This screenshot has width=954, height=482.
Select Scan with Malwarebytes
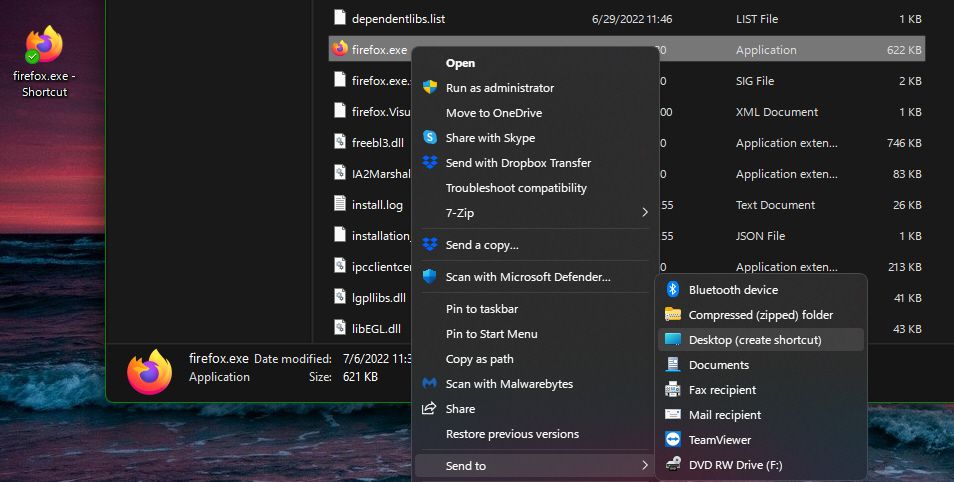[x=509, y=384]
